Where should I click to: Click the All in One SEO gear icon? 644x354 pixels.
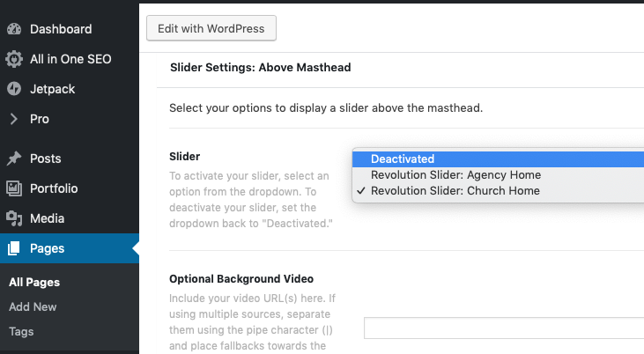(x=14, y=59)
